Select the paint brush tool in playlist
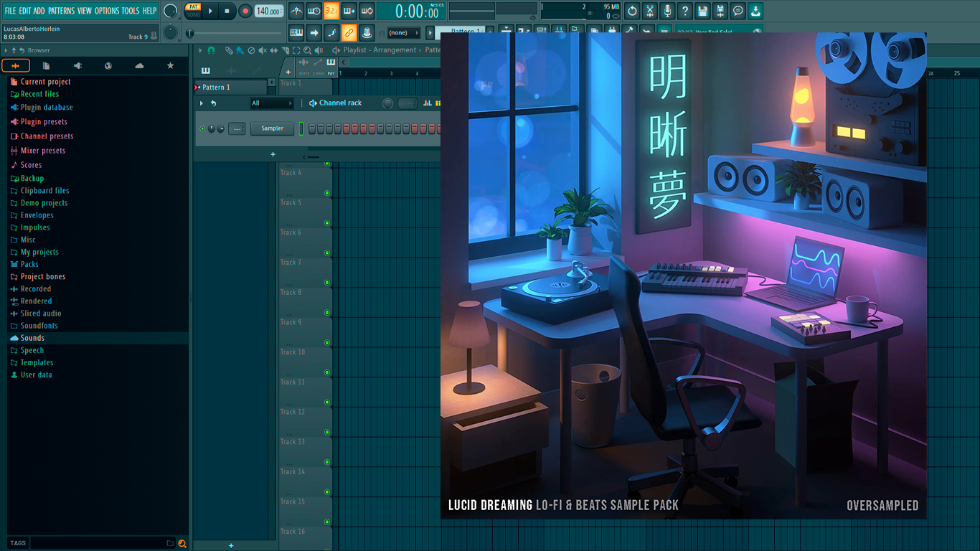Image resolution: width=980 pixels, height=551 pixels. (x=240, y=50)
